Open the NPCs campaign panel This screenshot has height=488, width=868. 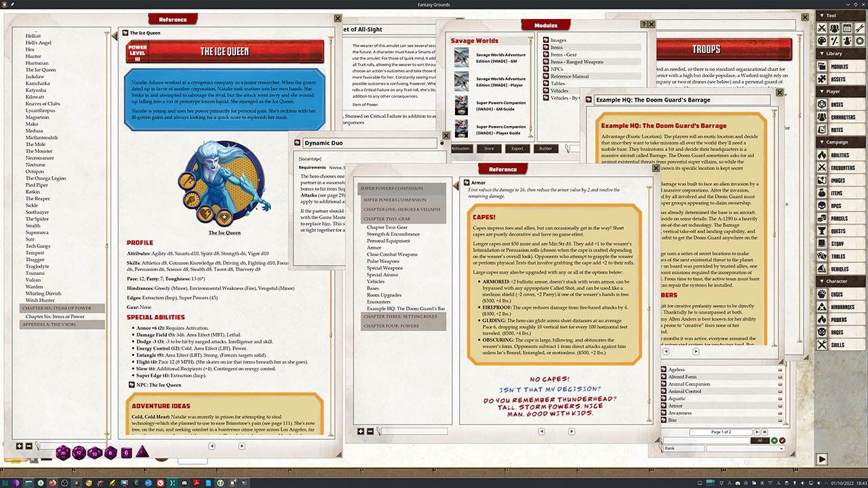842,206
